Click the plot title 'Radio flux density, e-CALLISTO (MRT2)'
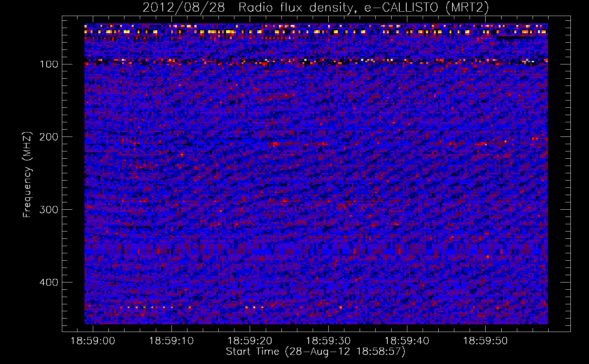The height and width of the screenshot is (364, 589). 364,7
